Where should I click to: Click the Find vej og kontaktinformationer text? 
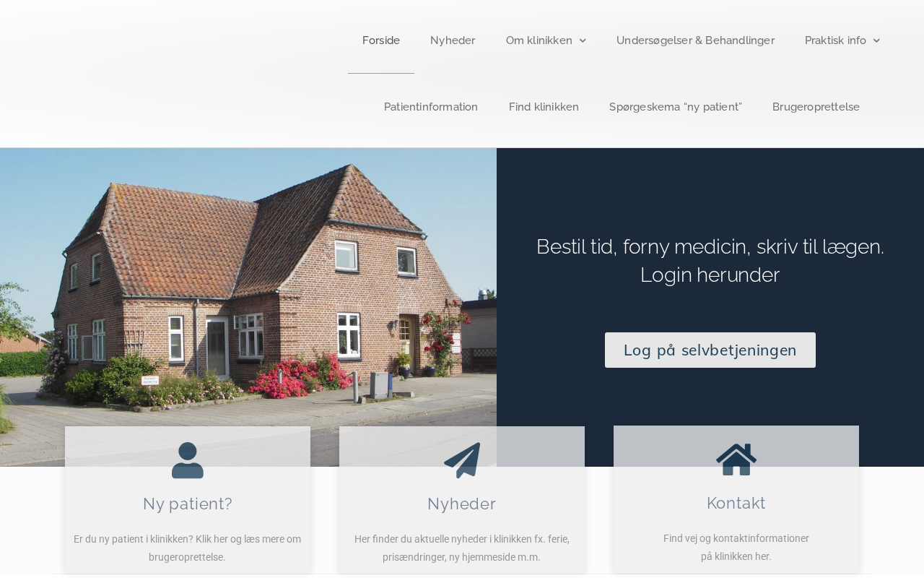pyautogui.click(x=736, y=538)
